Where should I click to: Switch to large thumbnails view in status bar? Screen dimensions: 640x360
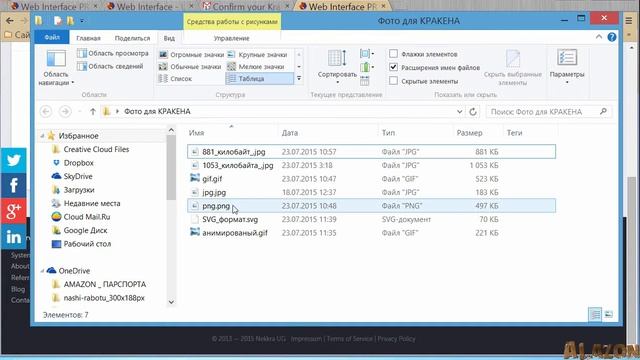tap(609, 314)
